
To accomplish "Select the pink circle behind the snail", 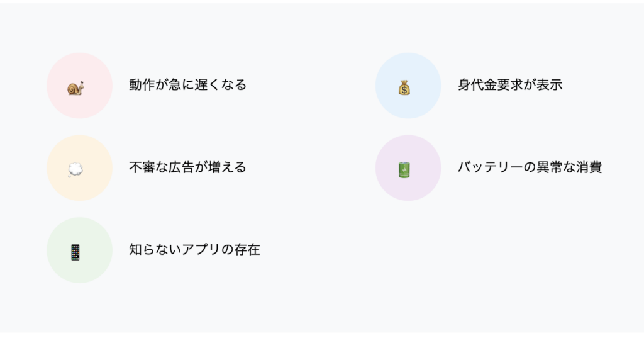I will (x=80, y=86).
